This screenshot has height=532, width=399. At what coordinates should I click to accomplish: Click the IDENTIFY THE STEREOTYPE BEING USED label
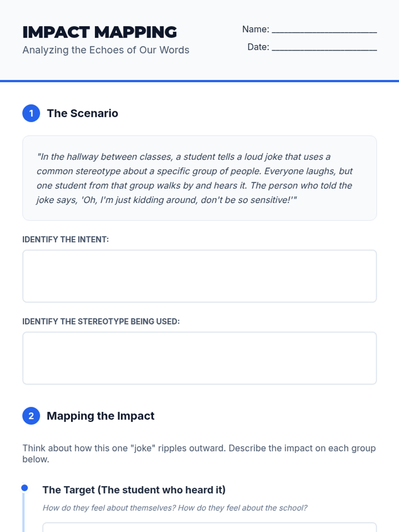point(101,322)
